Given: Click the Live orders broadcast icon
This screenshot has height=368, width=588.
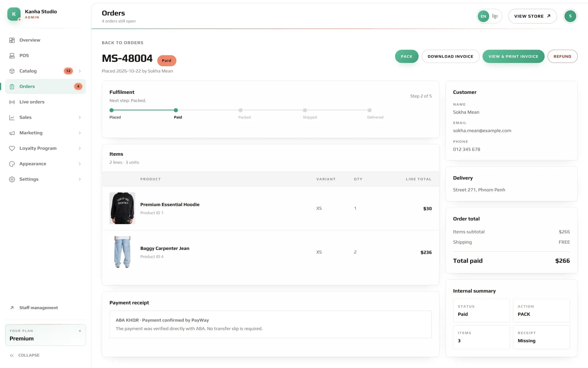Looking at the screenshot, I should point(12,102).
